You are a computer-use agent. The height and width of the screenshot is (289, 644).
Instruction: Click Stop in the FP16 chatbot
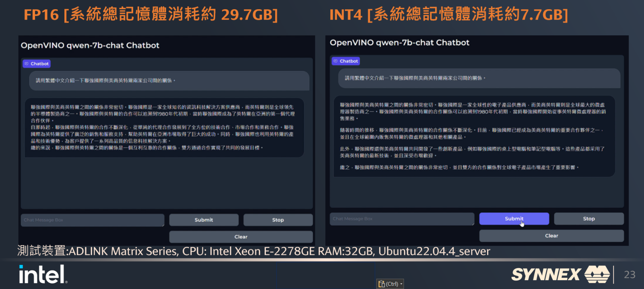tap(278, 220)
